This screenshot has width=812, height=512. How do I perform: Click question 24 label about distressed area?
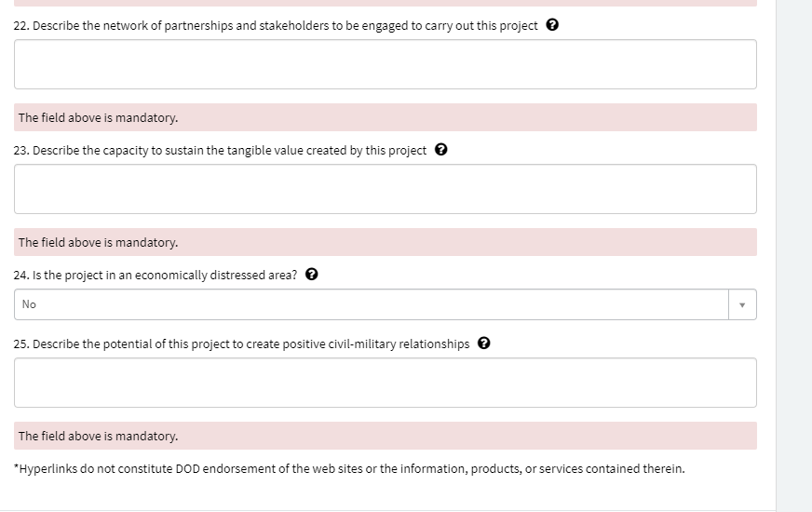point(156,275)
